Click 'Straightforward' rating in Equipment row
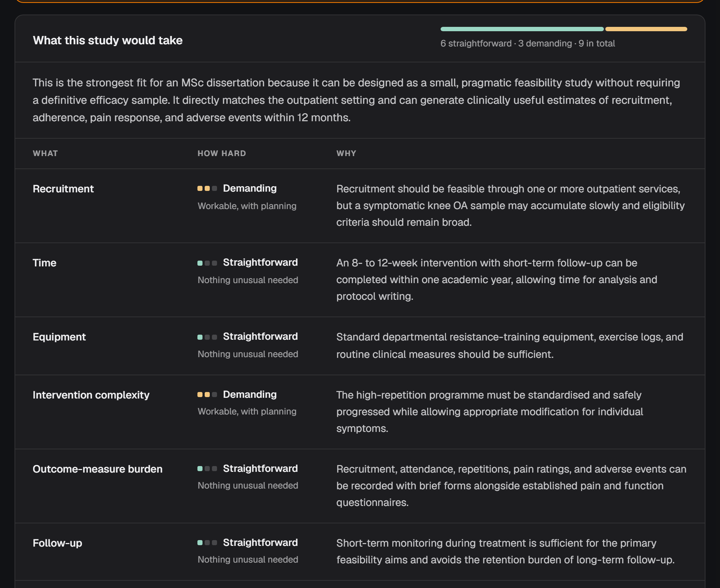The height and width of the screenshot is (588, 720). click(260, 336)
